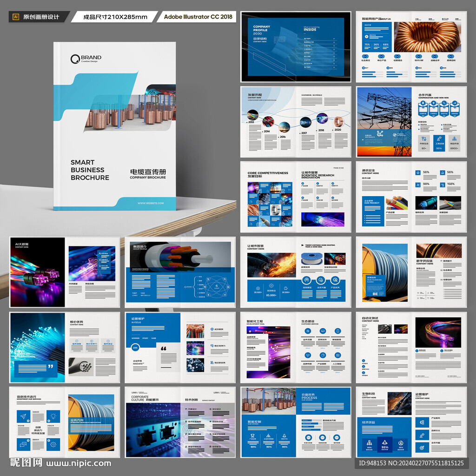The height and width of the screenshot is (476, 476).
Task: Open the colored wires photo in 通讯安全
Action: pyautogui.click(x=397, y=203)
